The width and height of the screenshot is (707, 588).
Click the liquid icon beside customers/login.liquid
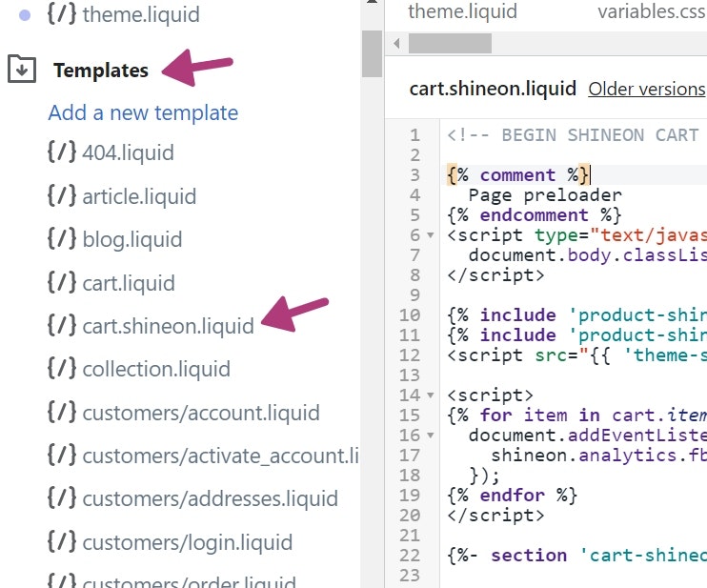coord(61,542)
